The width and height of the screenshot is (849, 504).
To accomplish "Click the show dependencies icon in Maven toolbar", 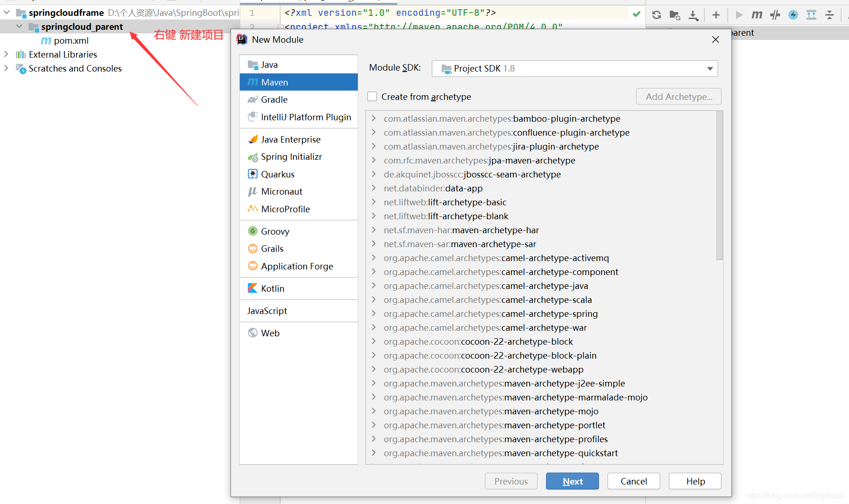I will click(811, 15).
